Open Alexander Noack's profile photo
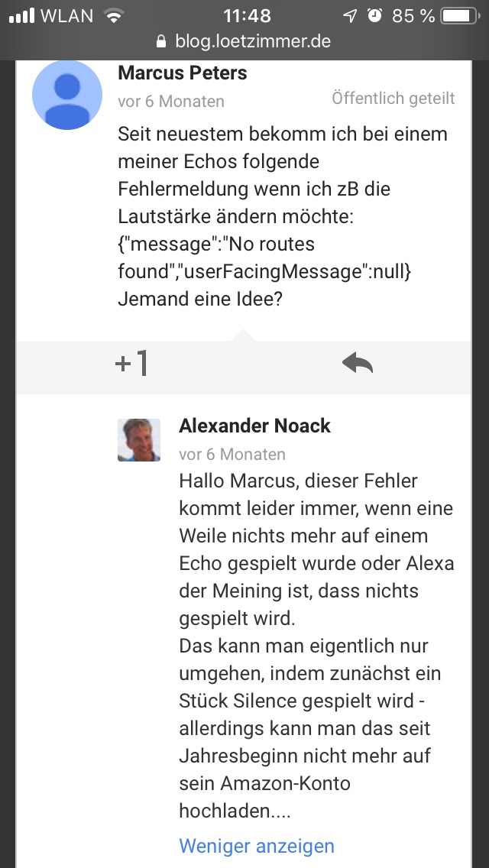 click(139, 440)
